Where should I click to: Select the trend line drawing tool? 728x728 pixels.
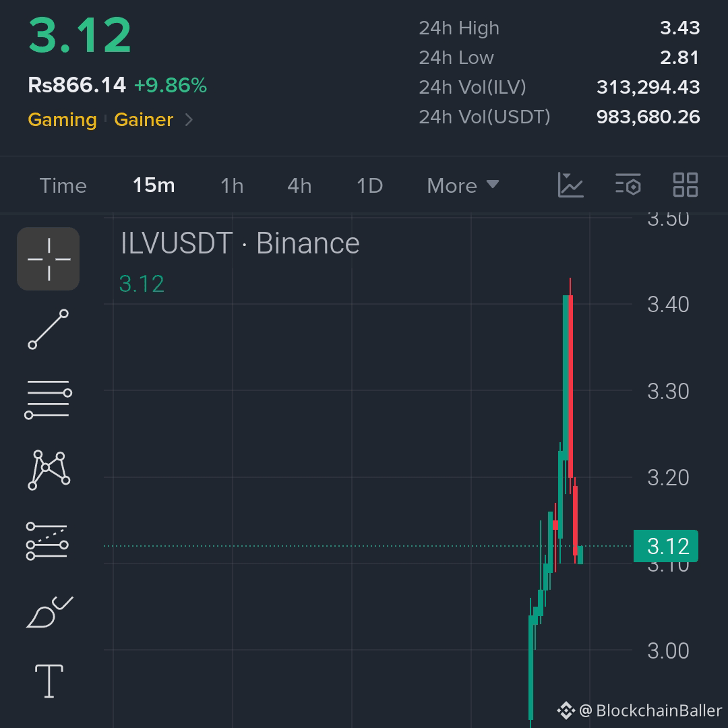[49, 329]
